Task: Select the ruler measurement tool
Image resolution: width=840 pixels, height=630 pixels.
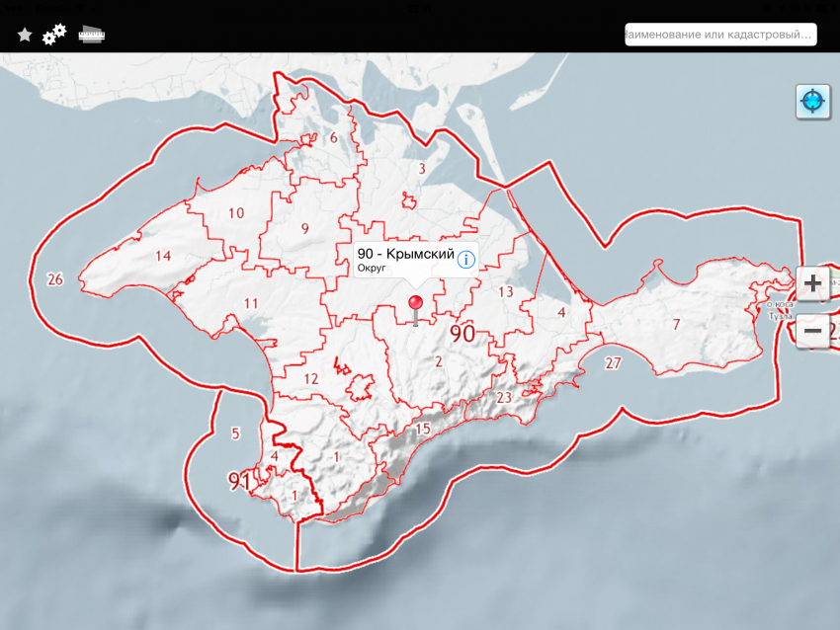Action: pyautogui.click(x=92, y=35)
